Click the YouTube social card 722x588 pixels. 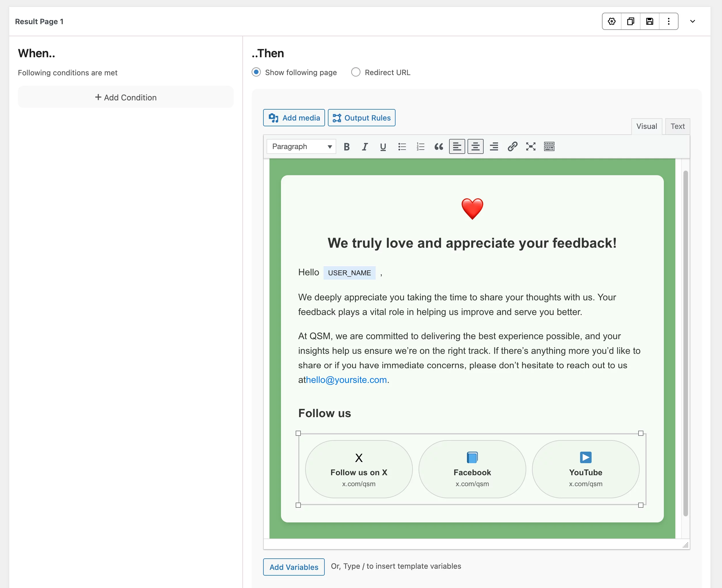[x=585, y=469]
